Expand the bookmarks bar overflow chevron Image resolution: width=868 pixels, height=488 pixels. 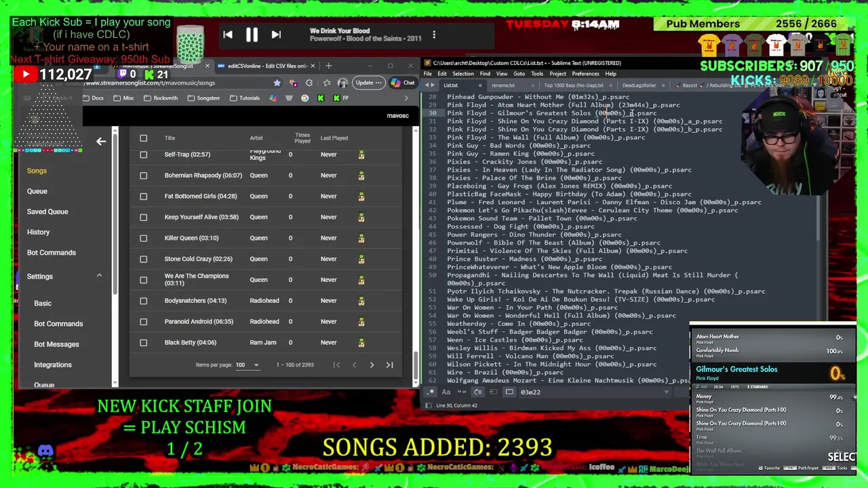[406, 98]
